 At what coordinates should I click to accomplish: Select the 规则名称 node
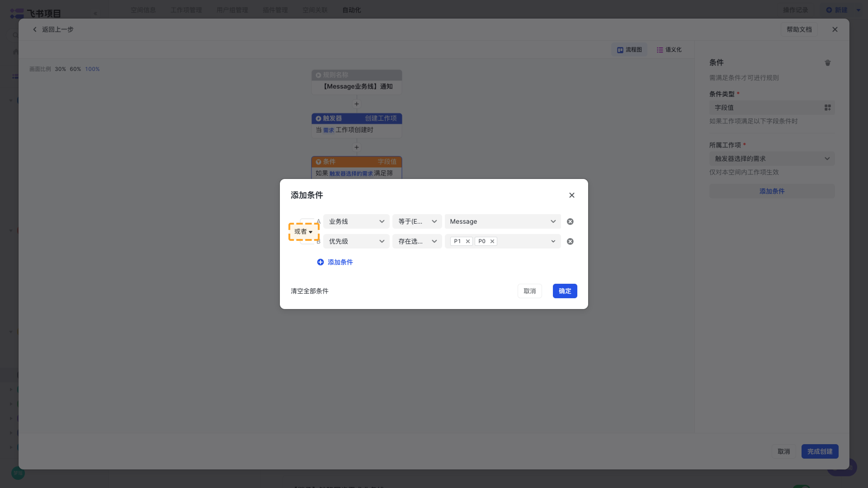356,82
